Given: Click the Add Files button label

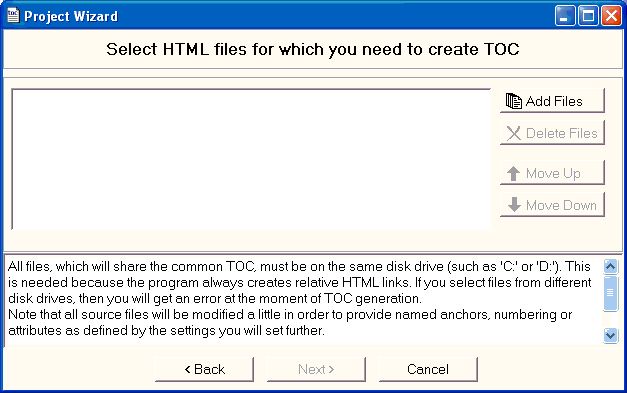Looking at the screenshot, I should [554, 101].
